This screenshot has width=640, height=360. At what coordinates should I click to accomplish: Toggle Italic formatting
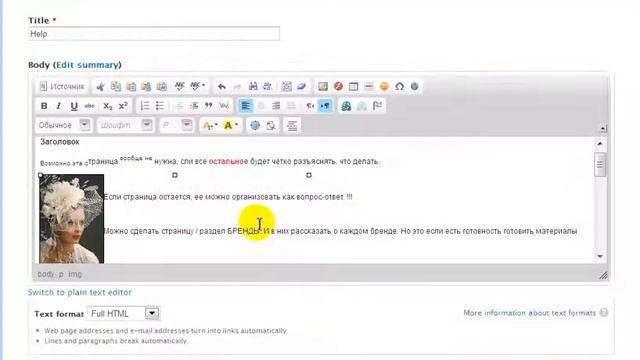59,106
